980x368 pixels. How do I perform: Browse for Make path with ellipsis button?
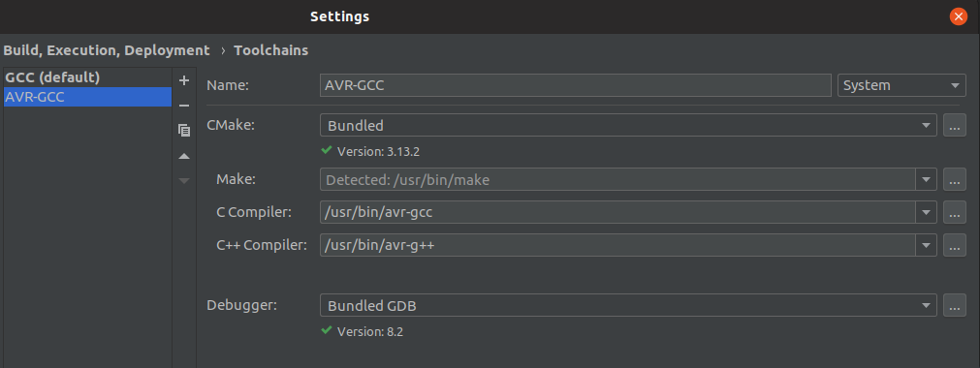tap(954, 180)
